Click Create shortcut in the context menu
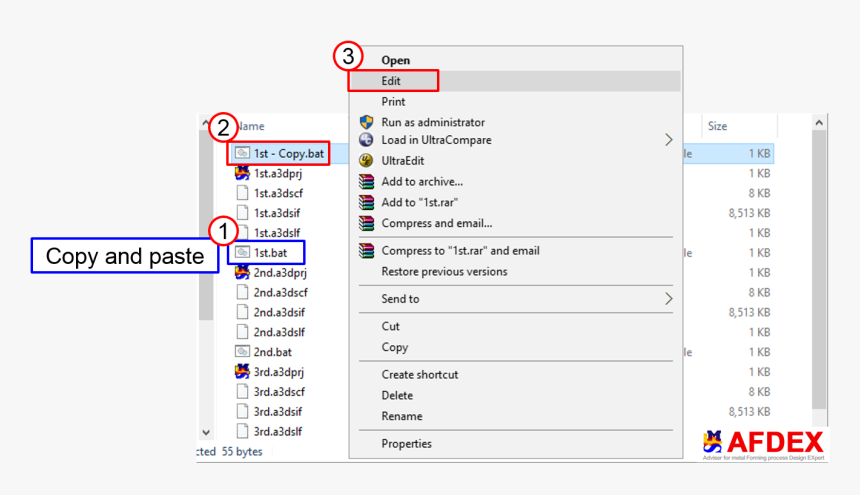 tap(419, 374)
